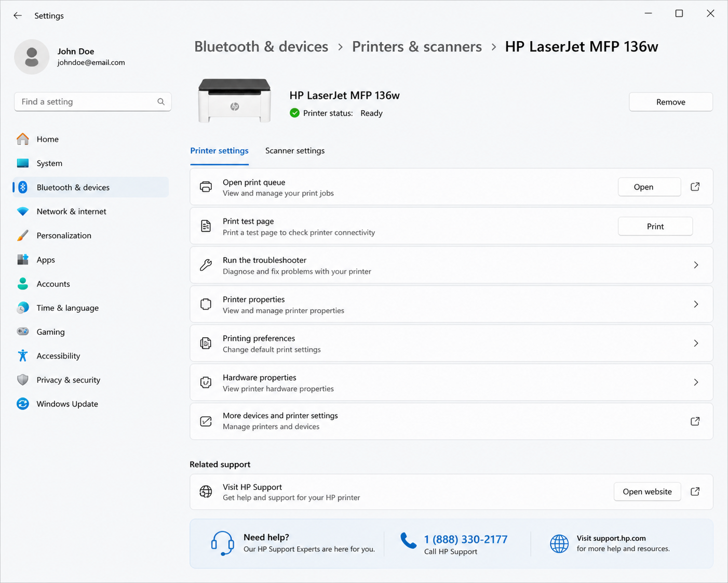
Task: Click external link icon on More devices row
Action: pos(695,421)
